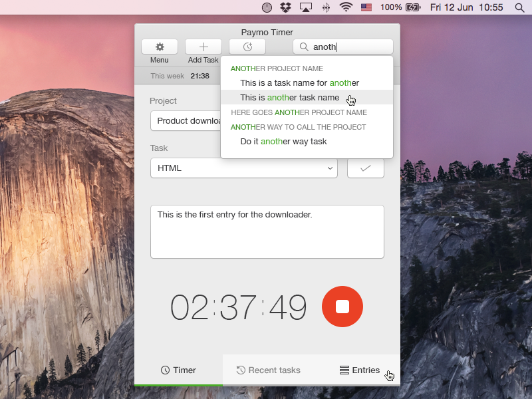The width and height of the screenshot is (532, 399).
Task: Open the Menu gear button
Action: (160, 47)
